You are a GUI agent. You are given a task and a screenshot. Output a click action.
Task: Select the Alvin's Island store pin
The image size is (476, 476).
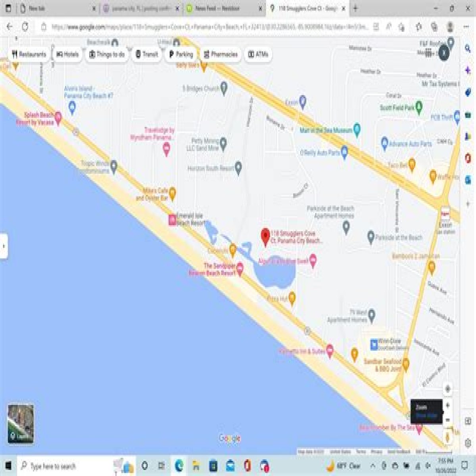click(x=72, y=107)
